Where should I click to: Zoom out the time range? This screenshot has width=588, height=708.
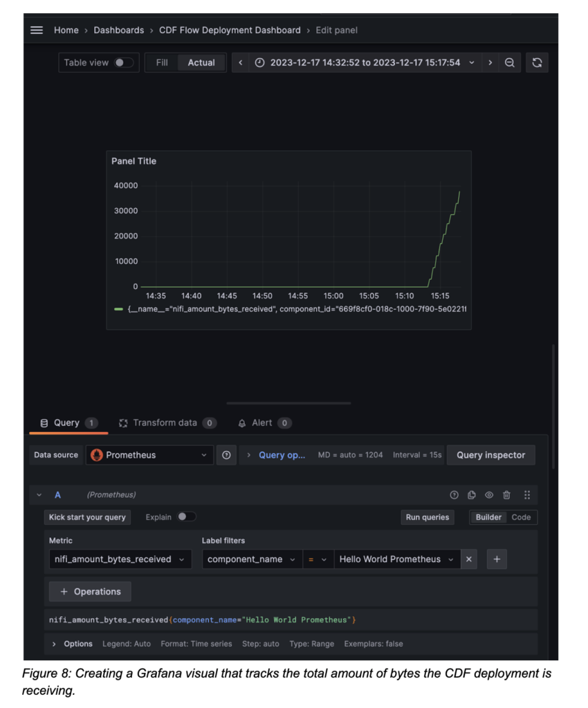tap(509, 63)
